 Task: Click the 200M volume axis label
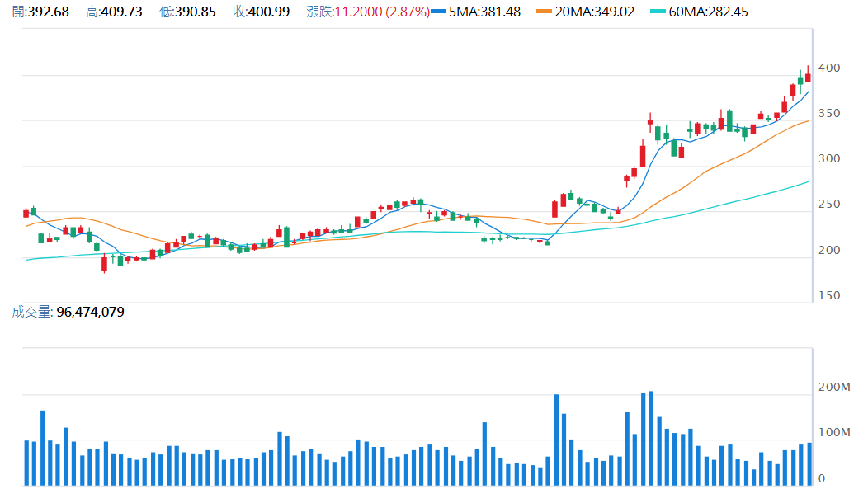click(833, 387)
